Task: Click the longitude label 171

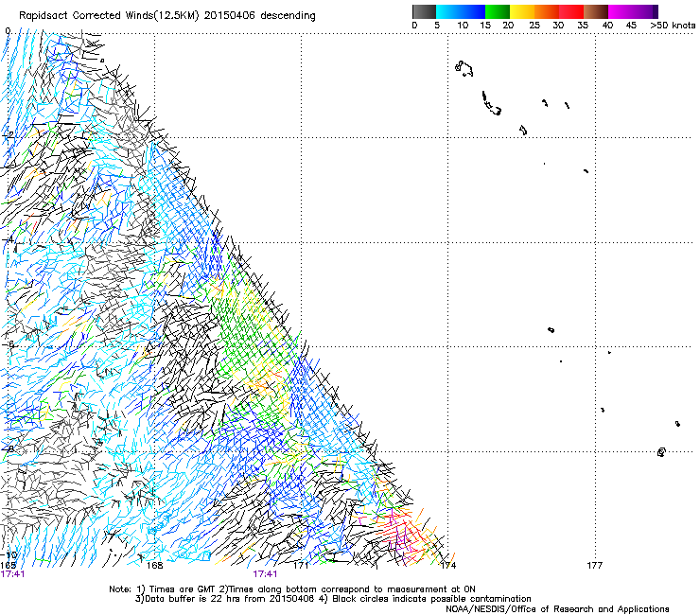Action: pyautogui.click(x=301, y=566)
